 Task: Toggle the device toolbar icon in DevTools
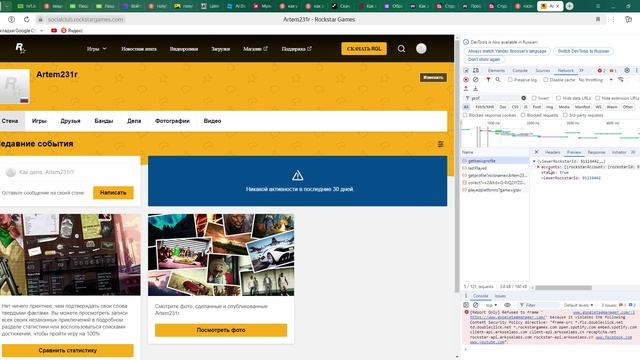click(x=476, y=71)
